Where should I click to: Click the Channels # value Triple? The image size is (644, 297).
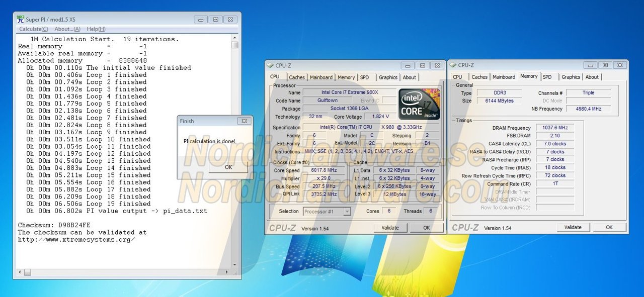point(588,93)
